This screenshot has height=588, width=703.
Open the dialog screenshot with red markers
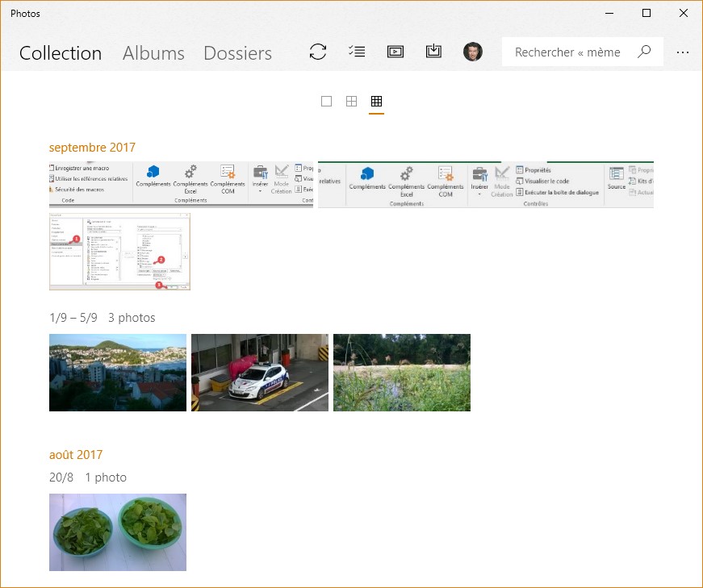pyautogui.click(x=119, y=252)
